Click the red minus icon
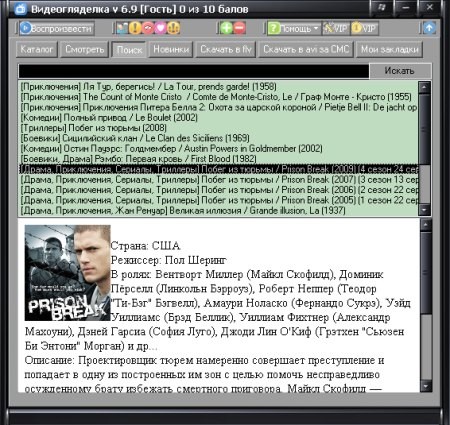 pos(239,28)
